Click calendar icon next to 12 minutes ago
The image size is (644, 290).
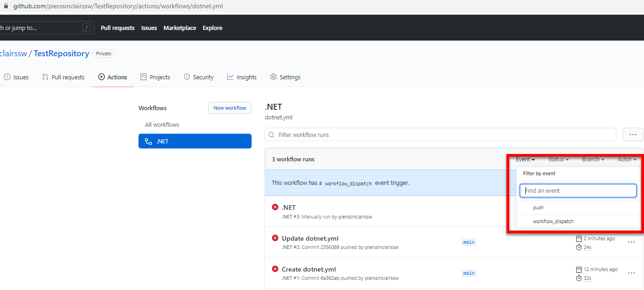click(579, 269)
